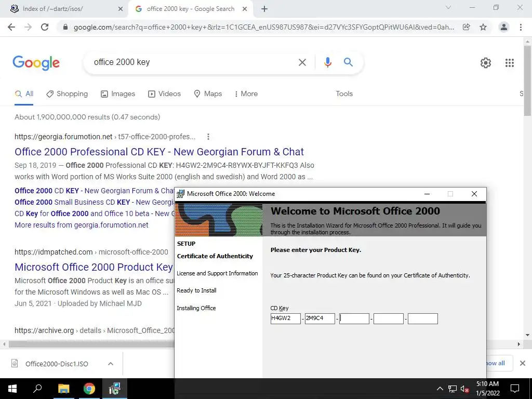Open 'CD Key for Office 2000 and Office 10 beta' link
The width and height of the screenshot is (532, 399).
pos(95,214)
